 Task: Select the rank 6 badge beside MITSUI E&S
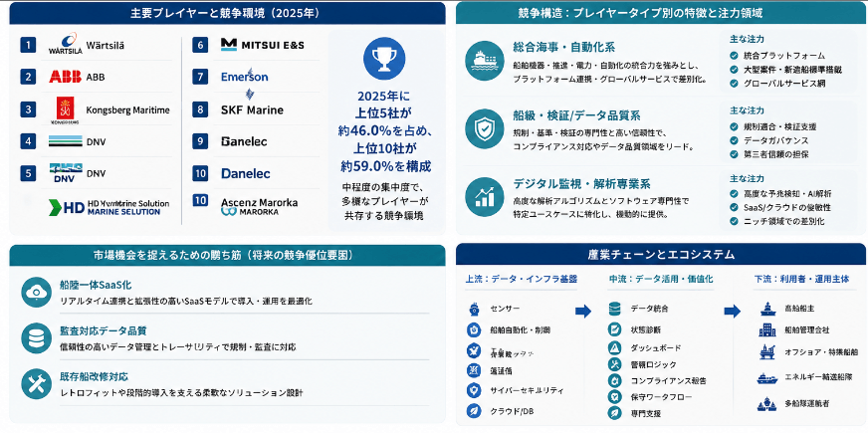click(x=200, y=45)
